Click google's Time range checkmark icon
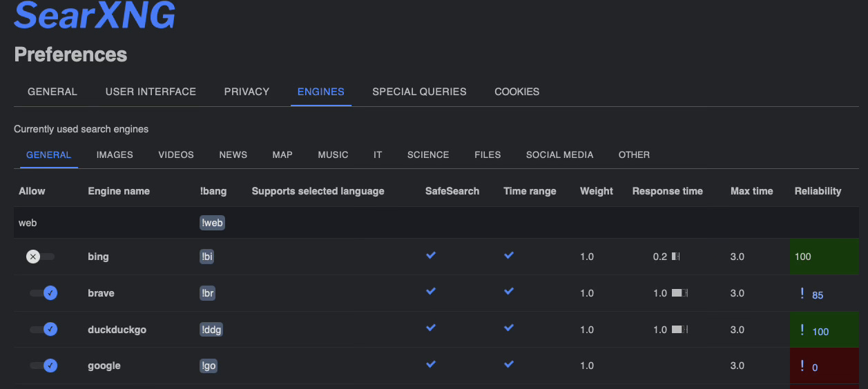The height and width of the screenshot is (389, 868). pos(509,363)
